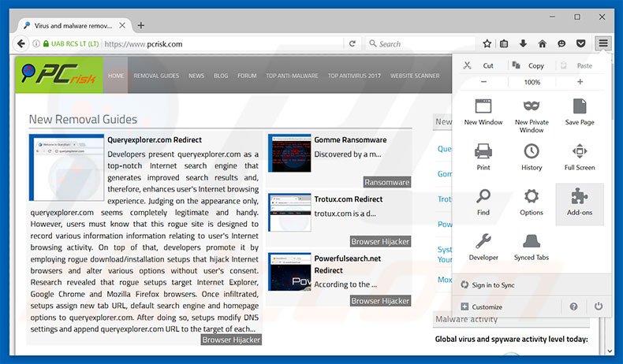The image size is (623, 364).
Task: Open TOP ANTI-MALWARE nav item
Action: point(292,76)
